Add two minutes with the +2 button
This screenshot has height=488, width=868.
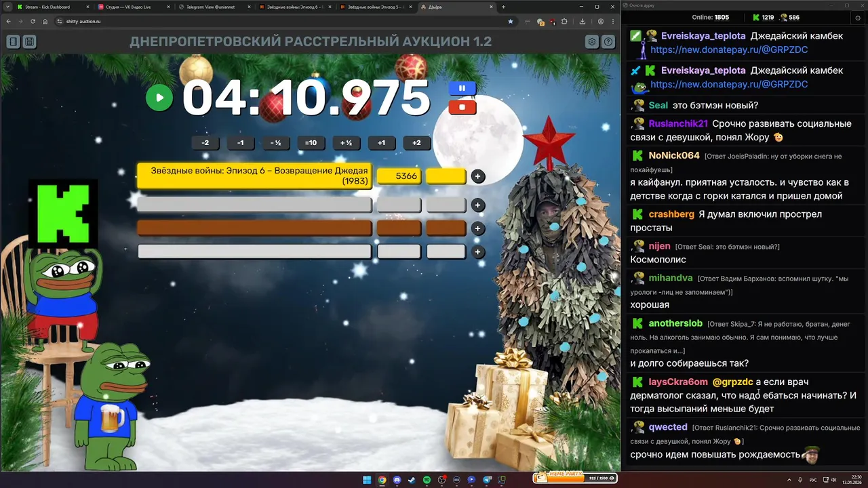[x=417, y=143]
